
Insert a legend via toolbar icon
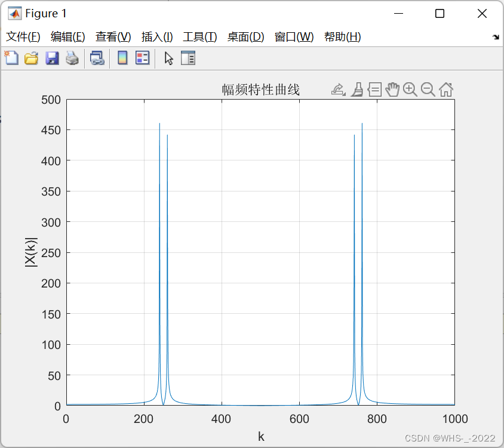[x=142, y=58]
